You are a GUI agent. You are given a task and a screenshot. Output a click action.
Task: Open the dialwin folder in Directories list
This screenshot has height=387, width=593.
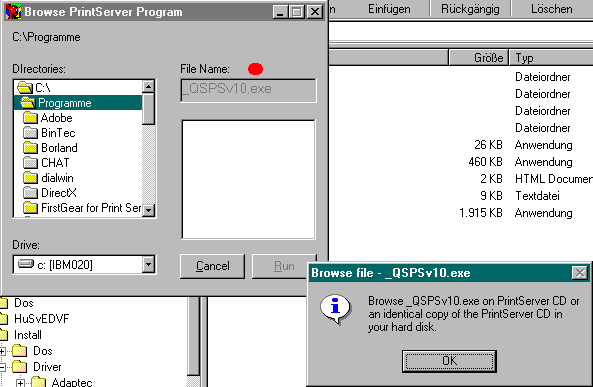[78, 178]
